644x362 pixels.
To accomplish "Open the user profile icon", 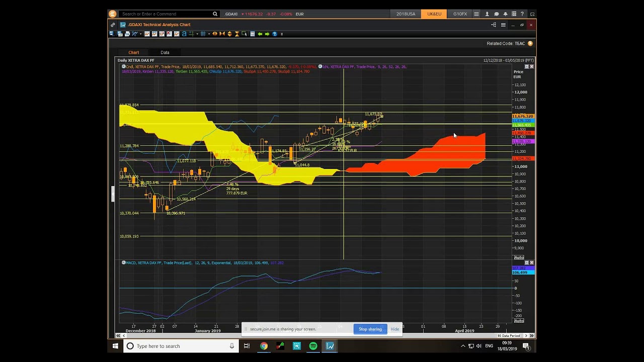I will (x=487, y=14).
